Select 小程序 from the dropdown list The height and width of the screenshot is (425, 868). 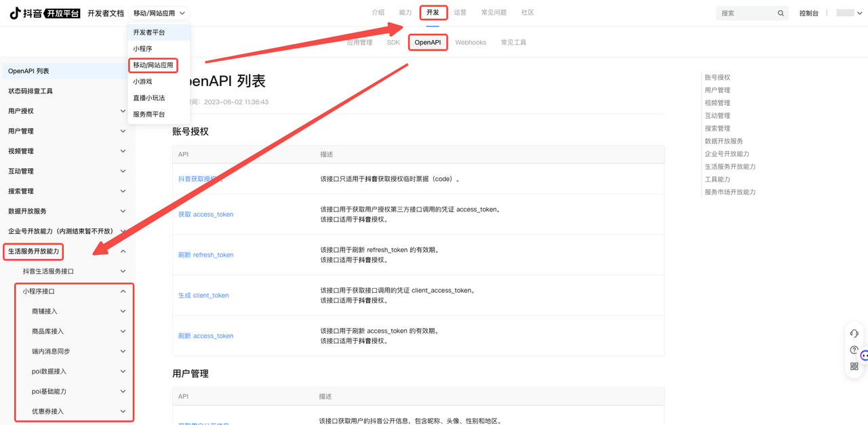[x=142, y=49]
